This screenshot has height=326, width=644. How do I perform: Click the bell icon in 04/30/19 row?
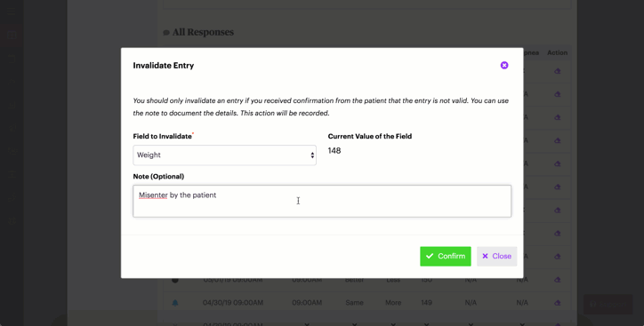pyautogui.click(x=175, y=303)
